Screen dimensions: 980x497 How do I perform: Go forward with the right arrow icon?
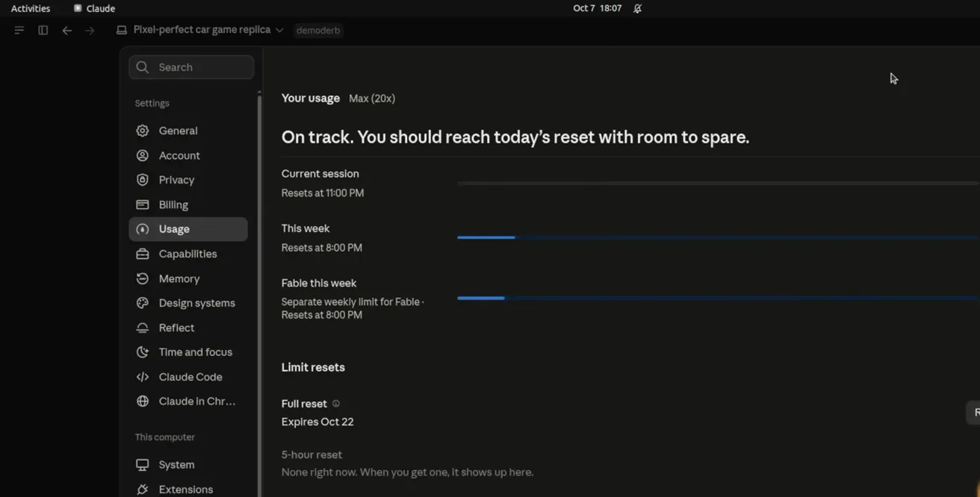click(x=90, y=31)
